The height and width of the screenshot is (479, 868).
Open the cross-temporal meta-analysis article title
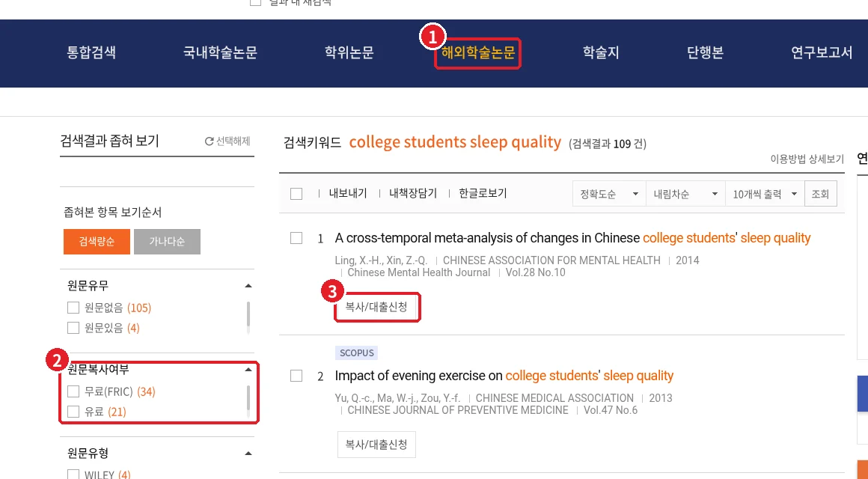point(572,238)
